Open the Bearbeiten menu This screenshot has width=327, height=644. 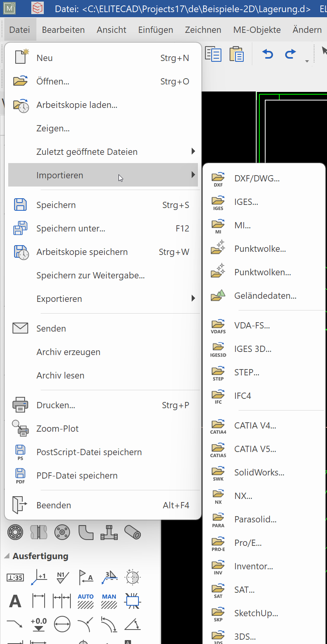pos(63,29)
